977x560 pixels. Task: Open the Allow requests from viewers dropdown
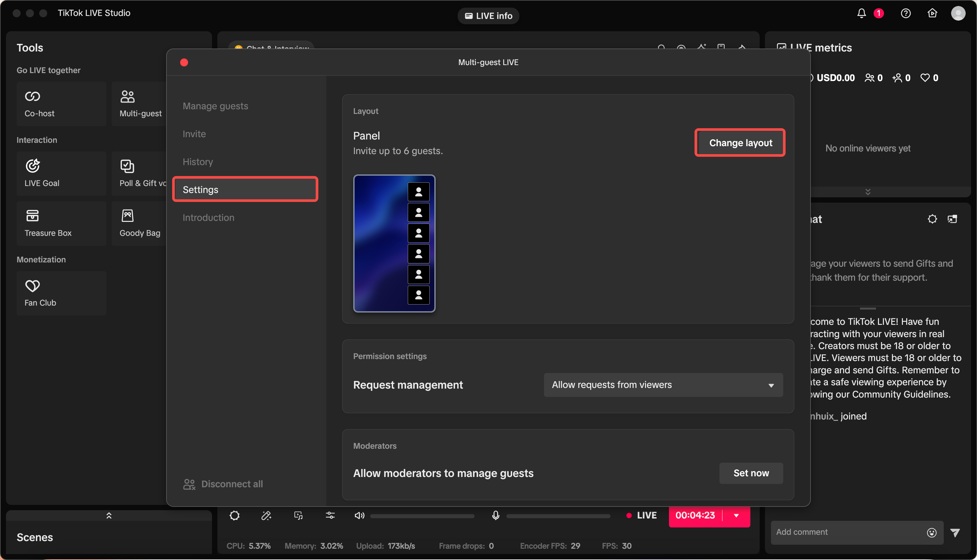tap(662, 385)
